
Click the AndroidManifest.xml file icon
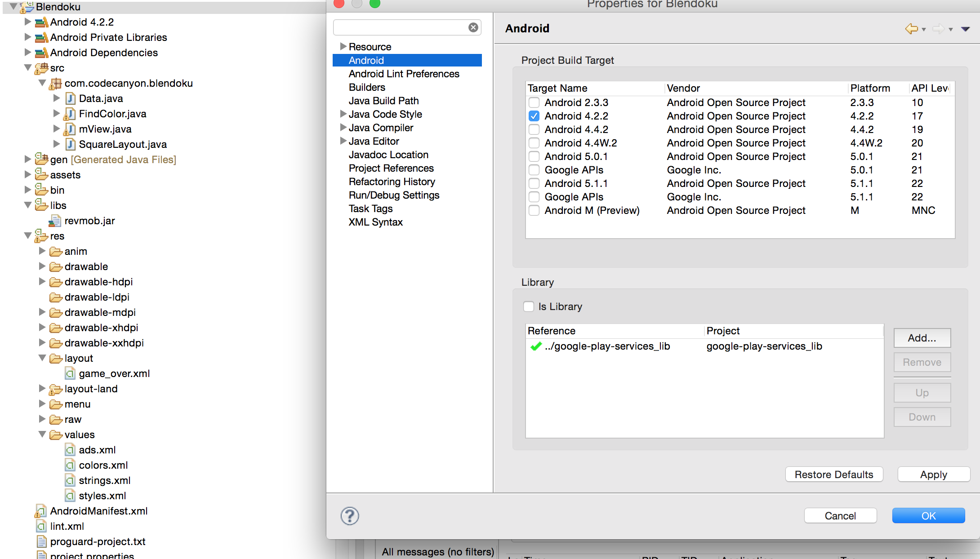pyautogui.click(x=41, y=511)
